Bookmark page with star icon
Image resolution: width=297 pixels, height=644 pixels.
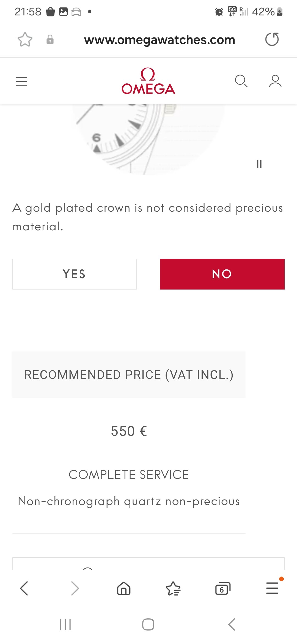(25, 40)
